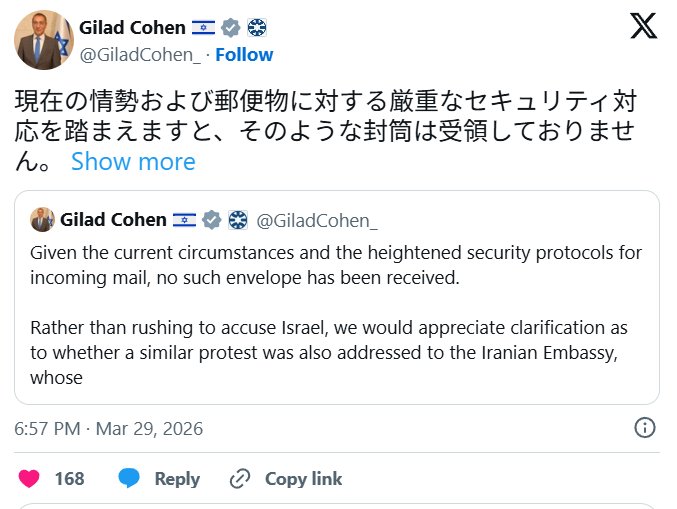This screenshot has width=677, height=509.
Task: Click the verified badge beside Gilad Cohen
Action: (x=229, y=28)
